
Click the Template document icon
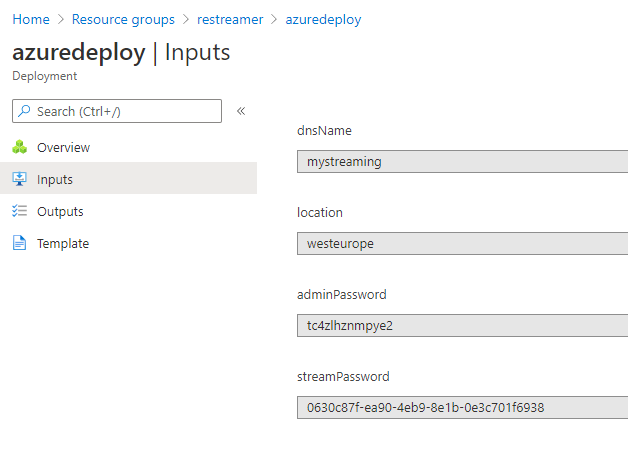click(x=19, y=244)
